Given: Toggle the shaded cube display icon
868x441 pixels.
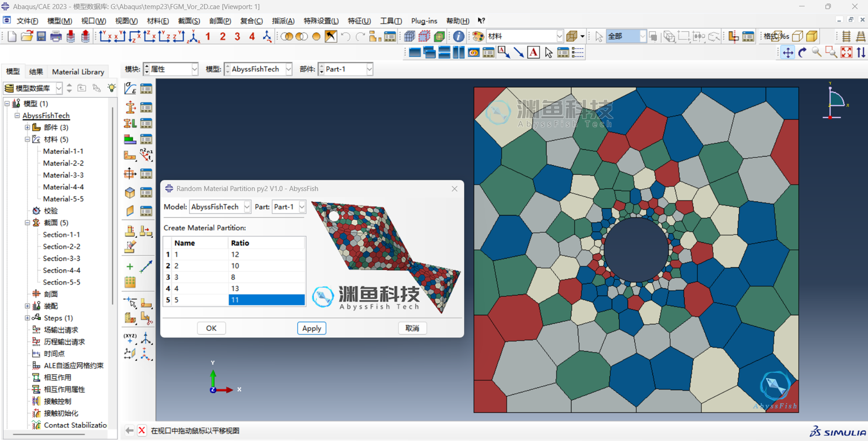Looking at the screenshot, I should (812, 36).
